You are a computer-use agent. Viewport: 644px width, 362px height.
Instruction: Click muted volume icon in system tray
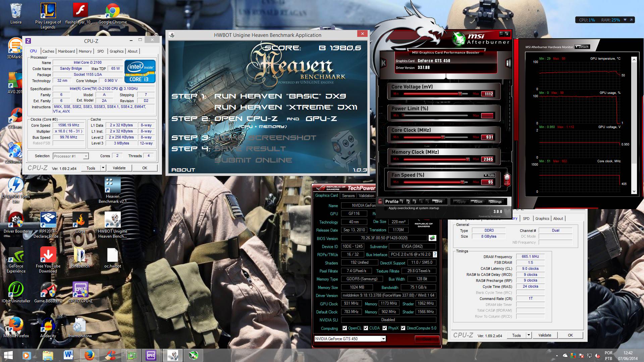click(x=597, y=356)
